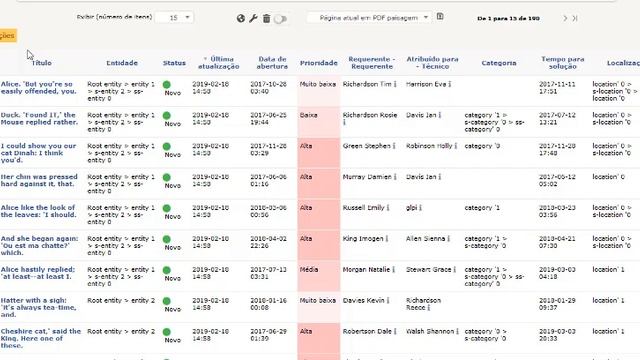Click info icon next to glpi technician
640x360 pixels.
tap(420, 208)
